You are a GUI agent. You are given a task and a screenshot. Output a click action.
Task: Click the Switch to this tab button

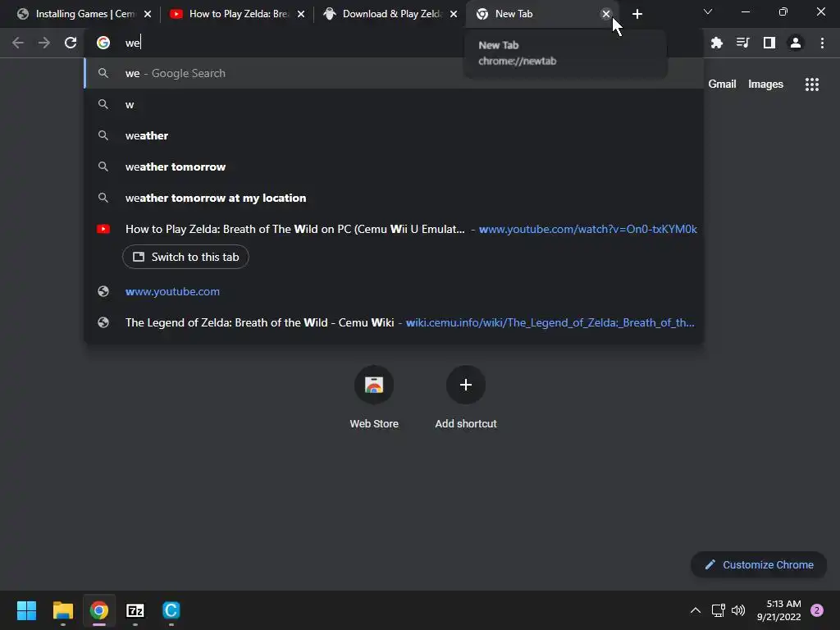click(185, 257)
